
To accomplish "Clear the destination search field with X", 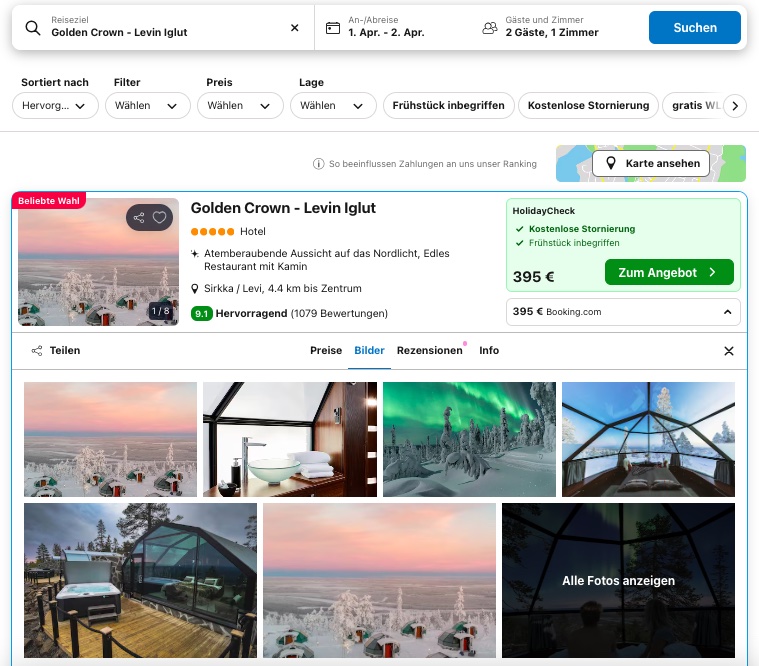I will pos(294,28).
